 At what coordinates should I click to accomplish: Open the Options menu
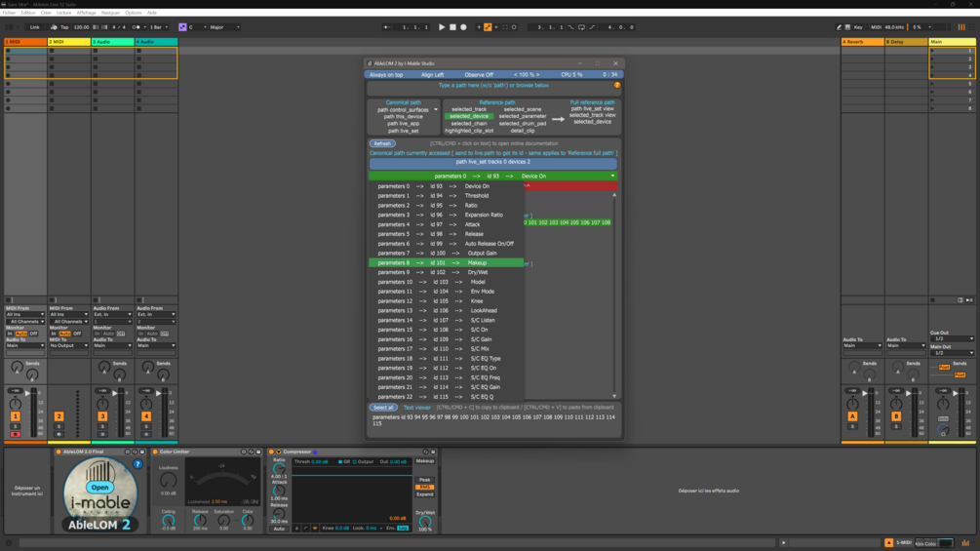click(134, 13)
